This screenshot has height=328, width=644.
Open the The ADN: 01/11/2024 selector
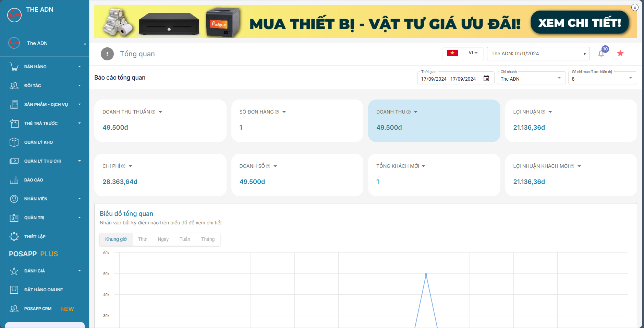click(538, 54)
